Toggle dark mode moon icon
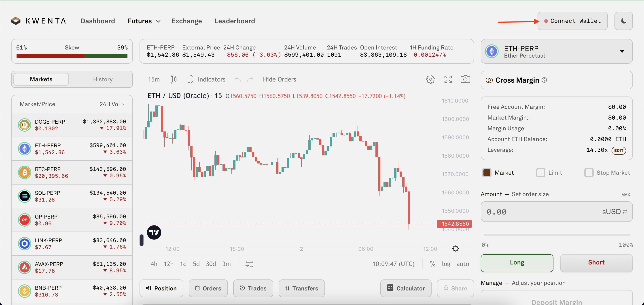The image size is (644, 305). pos(623,21)
